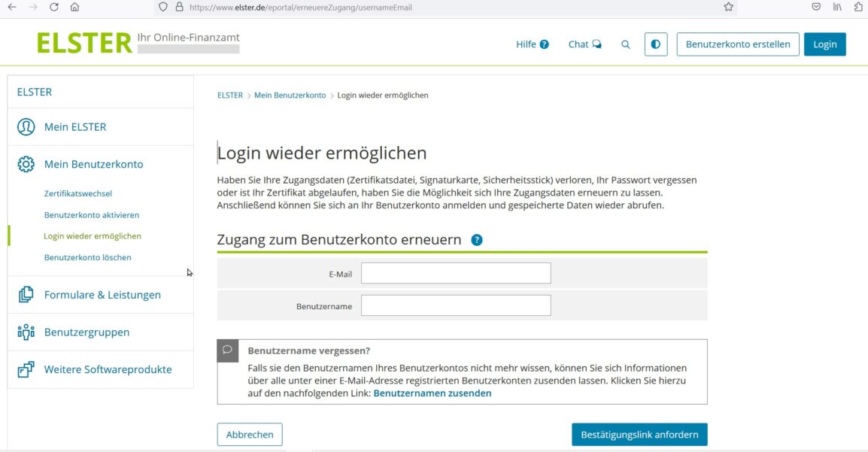Click the Formulare & Leistungen documents icon
This screenshot has height=452, width=868.
[x=26, y=295]
